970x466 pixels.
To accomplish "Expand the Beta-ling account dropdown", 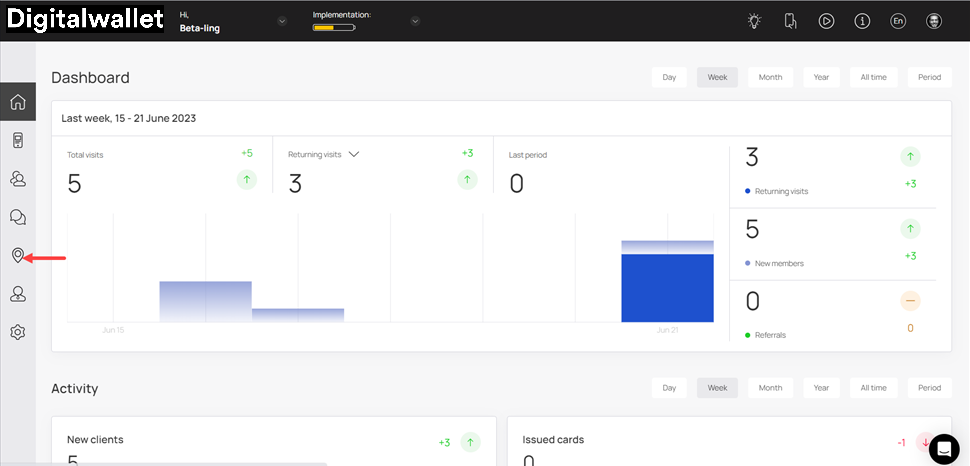I will [x=282, y=21].
